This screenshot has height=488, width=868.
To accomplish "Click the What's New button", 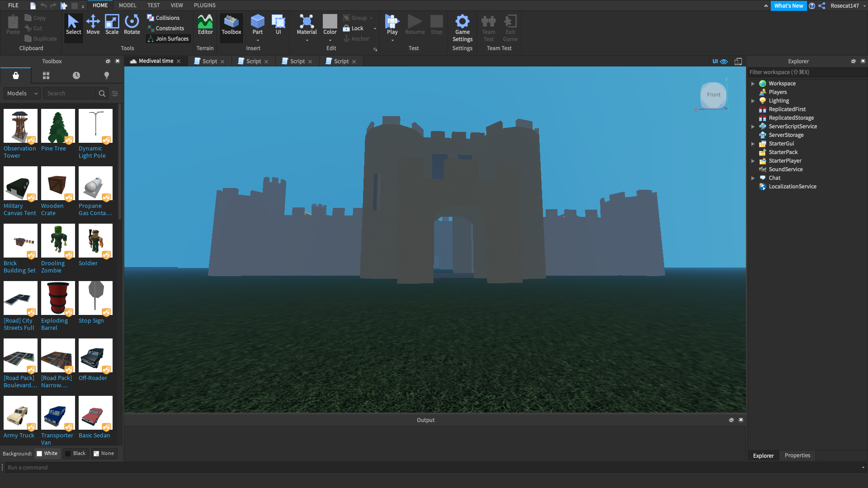I will coord(788,6).
